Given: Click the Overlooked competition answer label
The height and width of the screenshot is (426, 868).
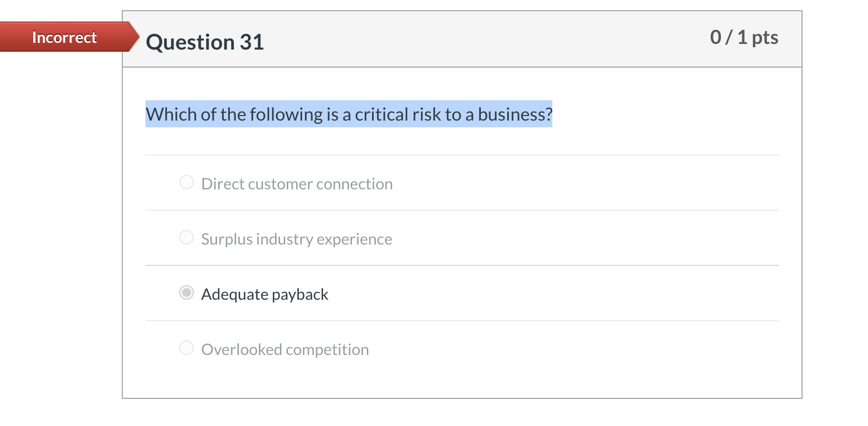Looking at the screenshot, I should 285,349.
